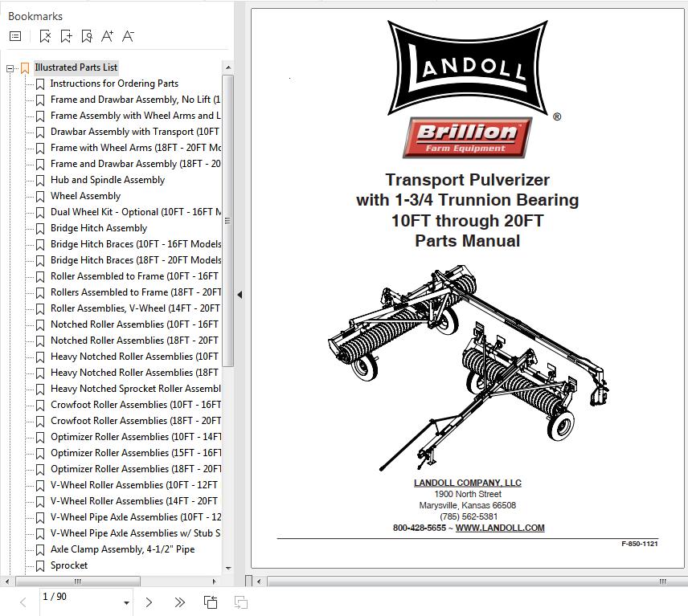
Task: Open Optimizer Roller Assemblies (15FT - 16FT) bookmark
Action: pos(135,453)
